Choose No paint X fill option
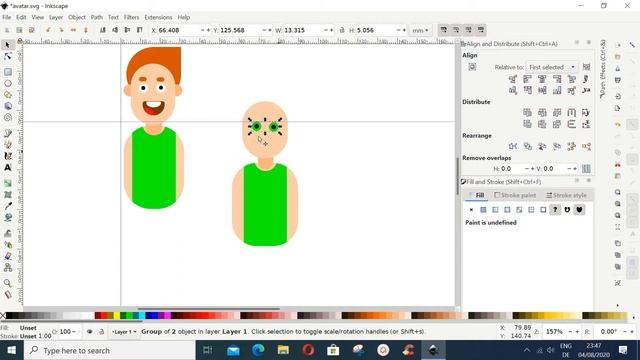The height and width of the screenshot is (360, 640). tap(471, 210)
